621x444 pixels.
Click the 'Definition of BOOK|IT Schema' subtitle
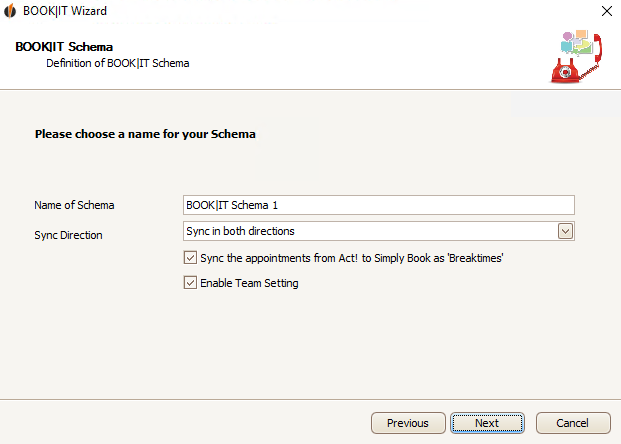point(118,63)
